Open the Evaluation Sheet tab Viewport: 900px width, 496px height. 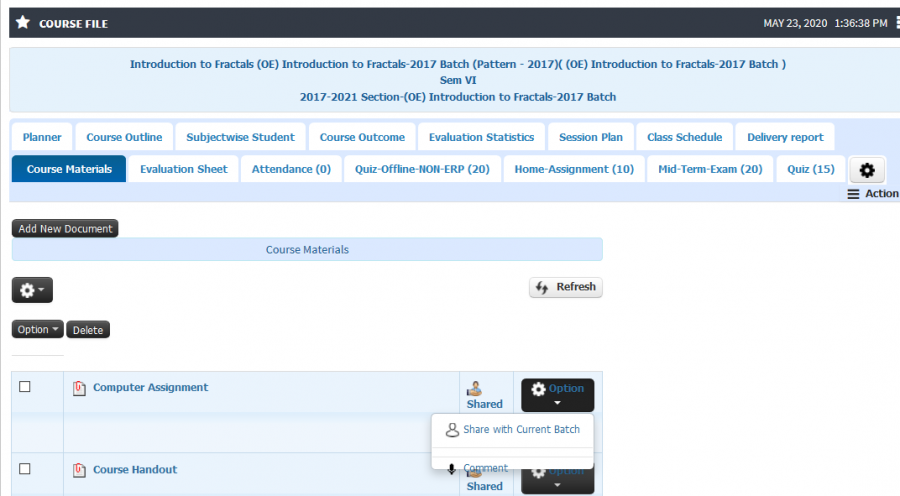pyautogui.click(x=184, y=169)
